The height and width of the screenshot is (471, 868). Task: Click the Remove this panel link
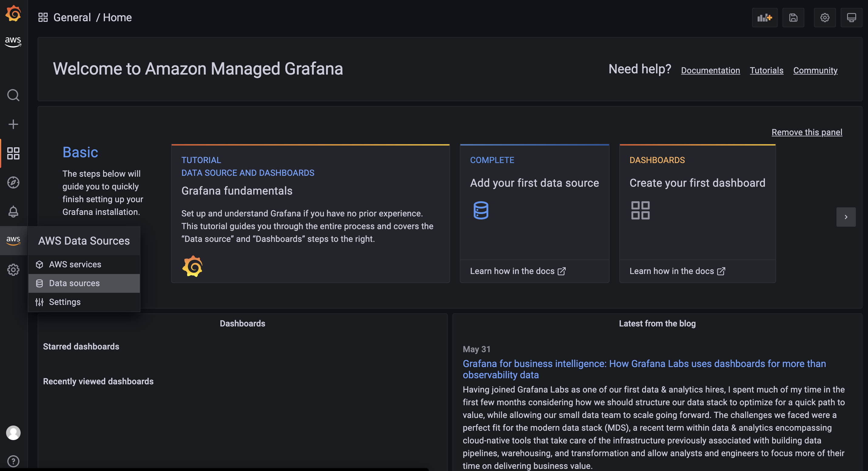(807, 132)
